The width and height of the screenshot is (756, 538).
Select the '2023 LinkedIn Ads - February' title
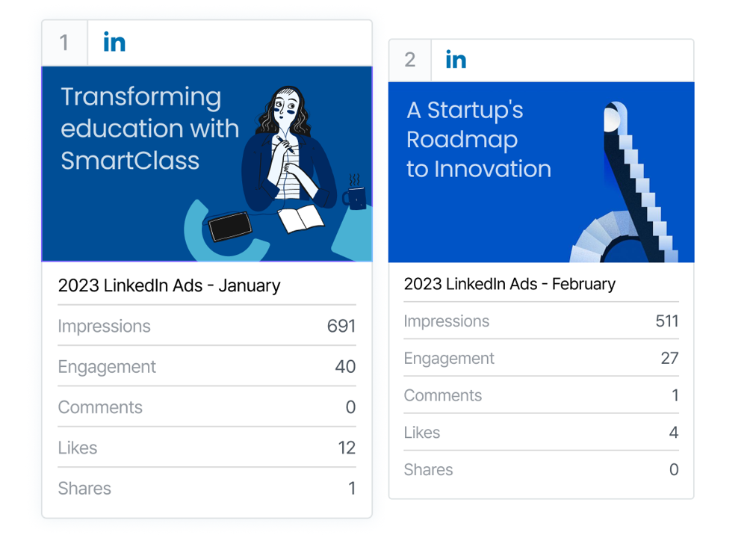(509, 284)
